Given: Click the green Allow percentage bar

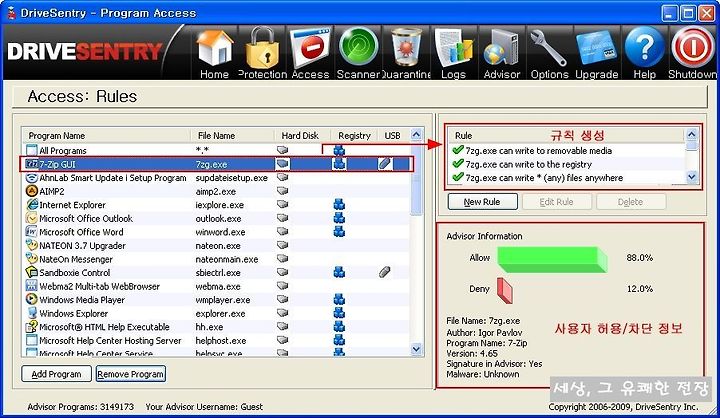Looking at the screenshot, I should pos(552,260).
